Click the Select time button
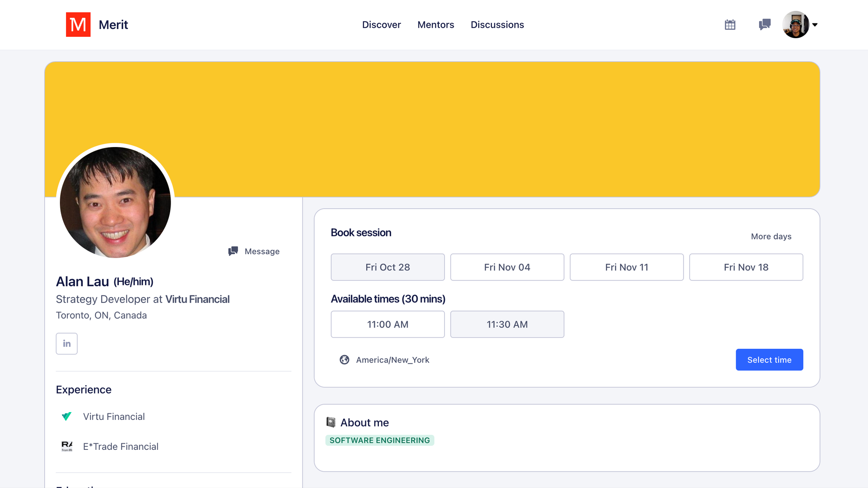Viewport: 868px width, 488px height. [x=769, y=360]
